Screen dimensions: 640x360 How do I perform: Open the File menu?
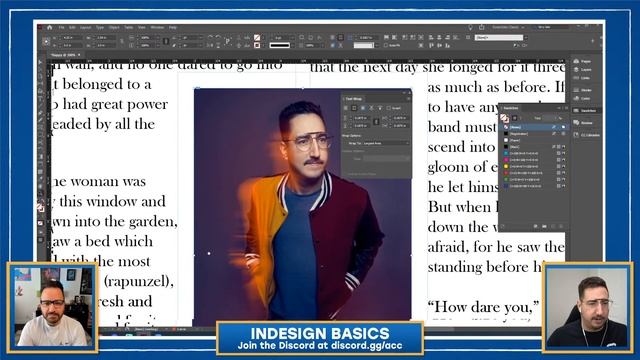click(x=62, y=27)
